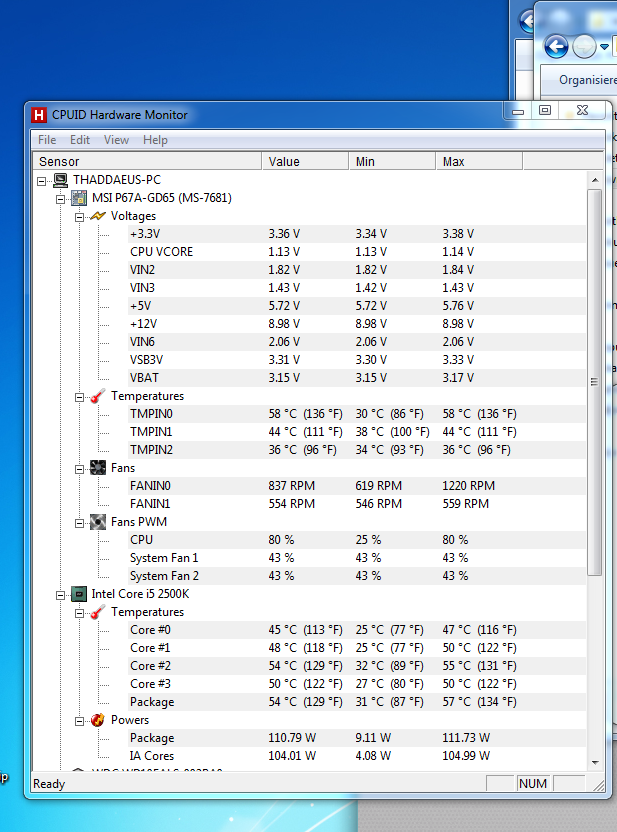Select the Core #2 temperature row
Image resolution: width=617 pixels, height=832 pixels.
coord(358,666)
